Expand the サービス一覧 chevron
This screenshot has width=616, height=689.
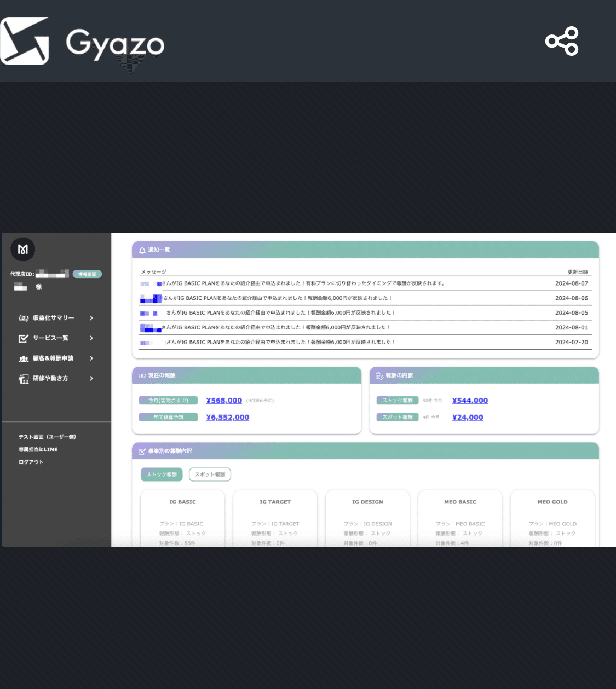click(x=91, y=338)
